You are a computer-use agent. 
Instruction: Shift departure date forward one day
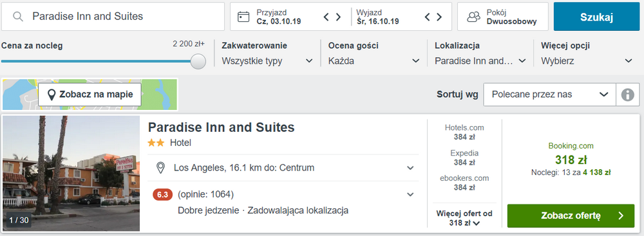tap(439, 17)
